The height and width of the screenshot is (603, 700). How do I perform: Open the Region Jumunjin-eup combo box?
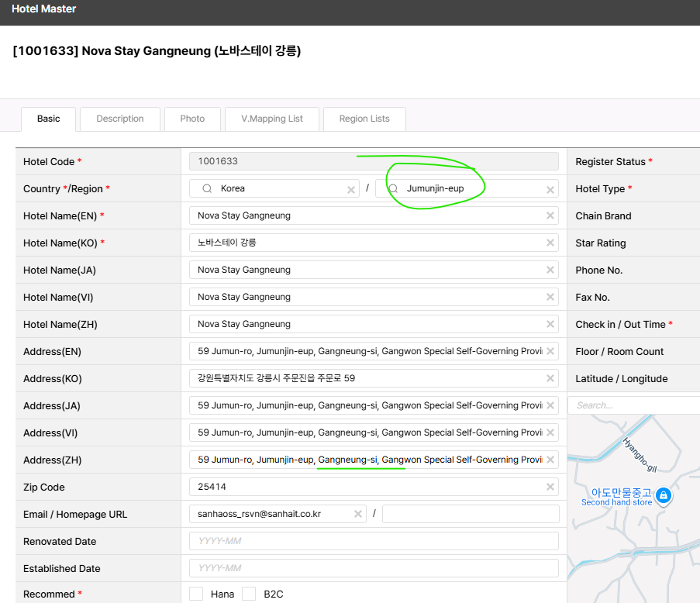pyautogui.click(x=465, y=189)
